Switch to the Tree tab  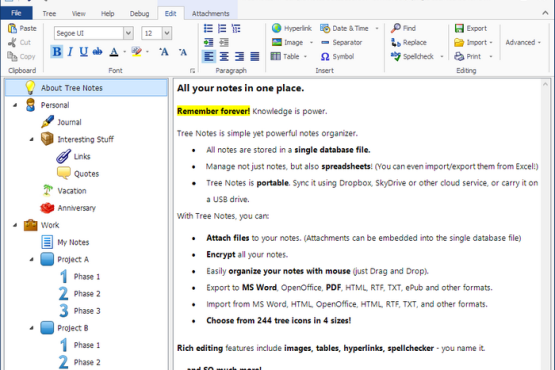click(49, 13)
